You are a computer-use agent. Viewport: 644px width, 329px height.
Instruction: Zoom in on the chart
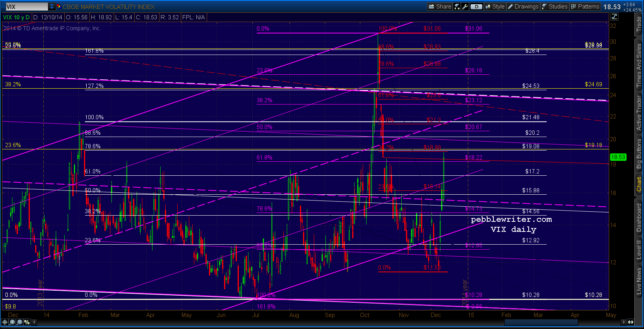[x=12, y=322]
